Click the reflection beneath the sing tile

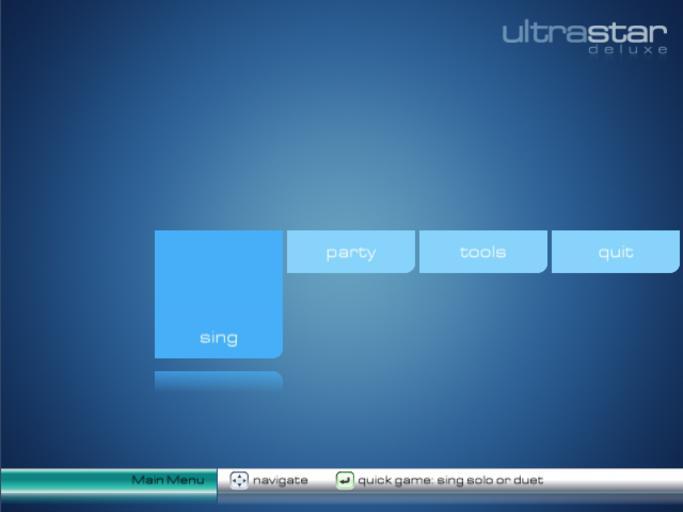218,380
